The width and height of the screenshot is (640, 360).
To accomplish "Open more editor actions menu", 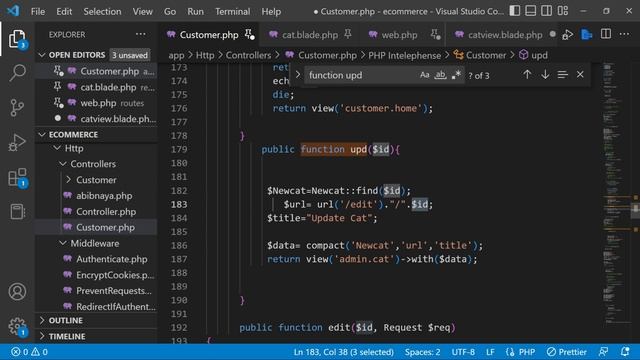I will pyautogui.click(x=624, y=34).
